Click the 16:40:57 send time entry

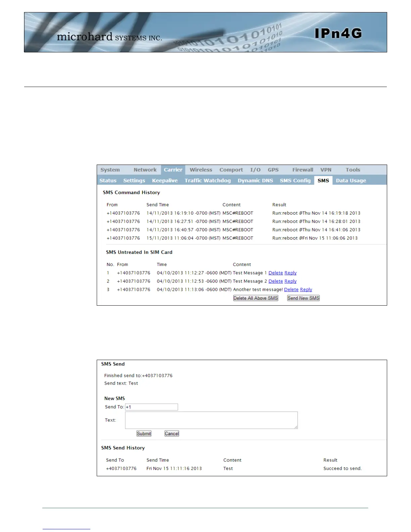click(x=183, y=230)
